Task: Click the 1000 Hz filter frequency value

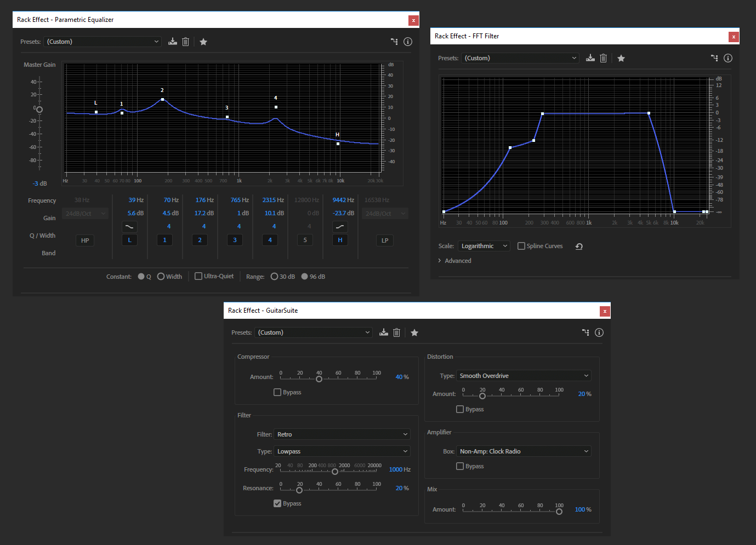Action: (x=400, y=469)
